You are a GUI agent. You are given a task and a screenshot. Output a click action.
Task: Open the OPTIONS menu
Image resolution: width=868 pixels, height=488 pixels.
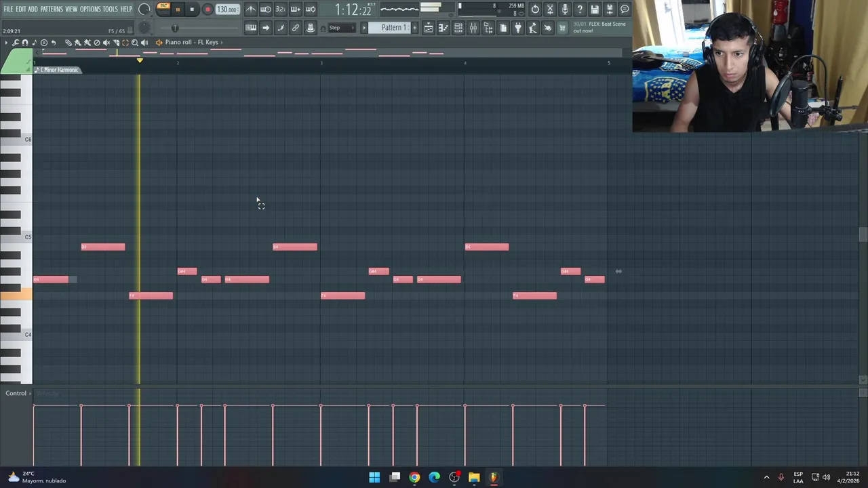(x=90, y=9)
